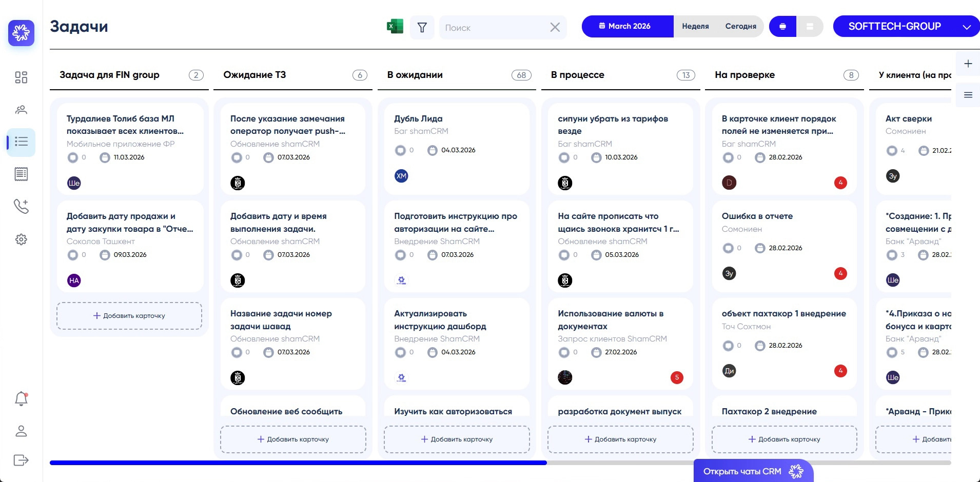The height and width of the screenshot is (482, 980).
Task: Open the column menu hamburger icon
Action: pyautogui.click(x=968, y=95)
